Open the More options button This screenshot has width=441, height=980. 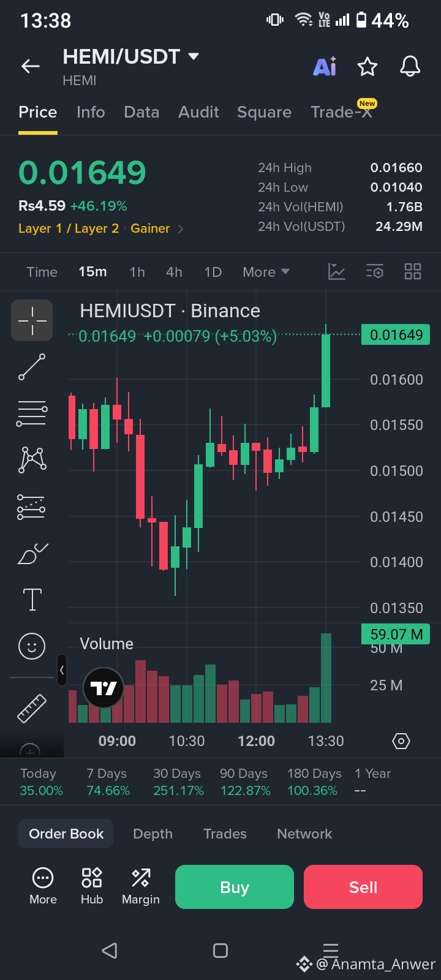[43, 886]
